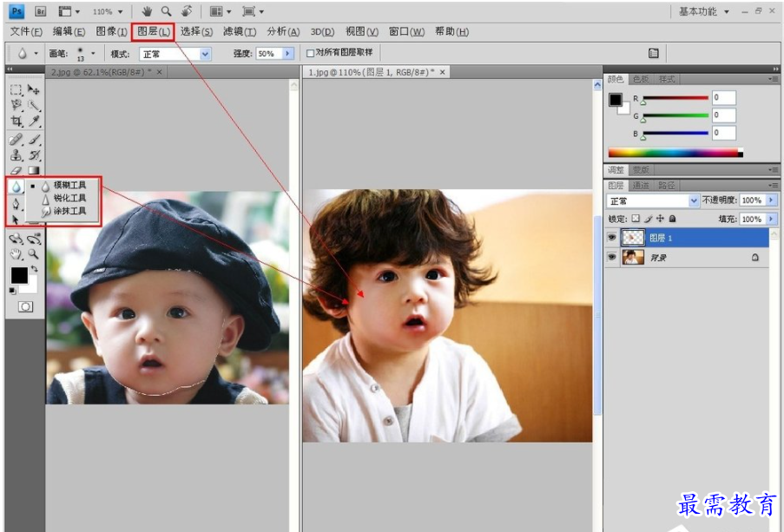Click the 强度 50% input field
784x532 pixels.
tap(269, 53)
